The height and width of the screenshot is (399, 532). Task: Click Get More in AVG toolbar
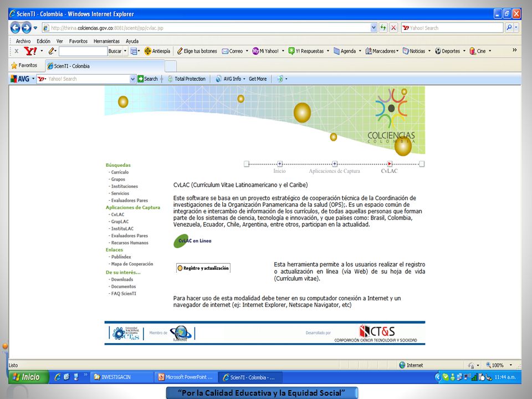tap(258, 79)
